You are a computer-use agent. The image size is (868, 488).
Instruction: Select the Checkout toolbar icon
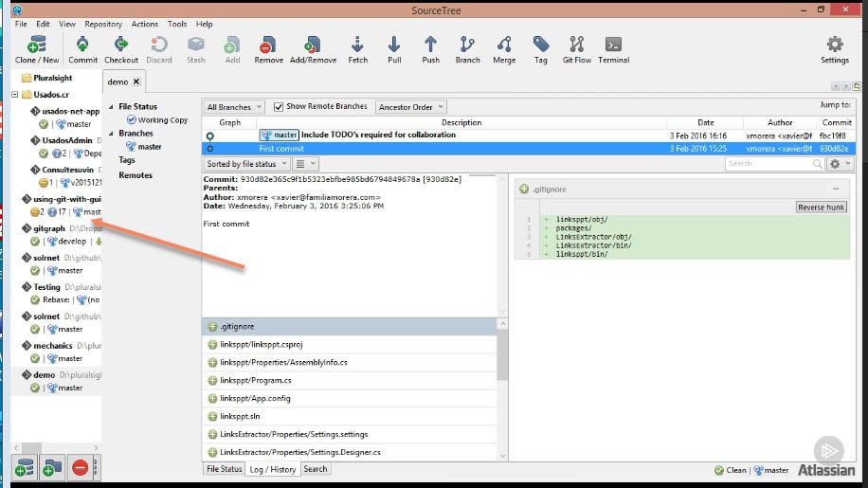[x=121, y=49]
